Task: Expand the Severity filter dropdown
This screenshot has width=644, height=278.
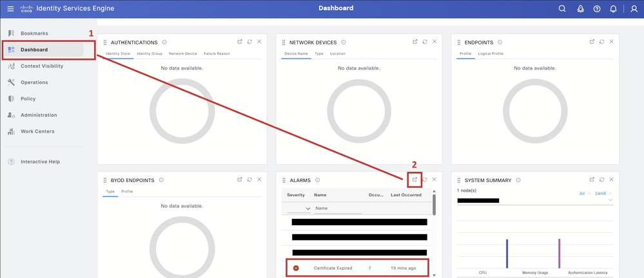Action: coord(298,208)
